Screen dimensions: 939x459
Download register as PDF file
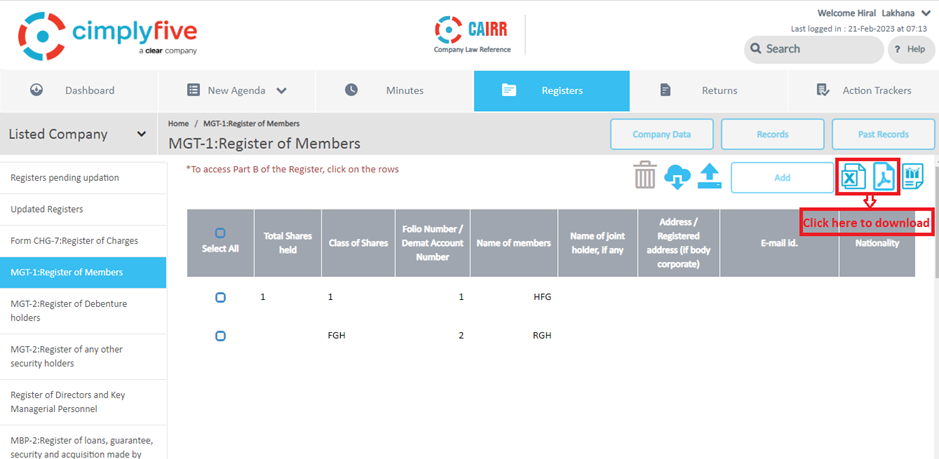(x=885, y=176)
